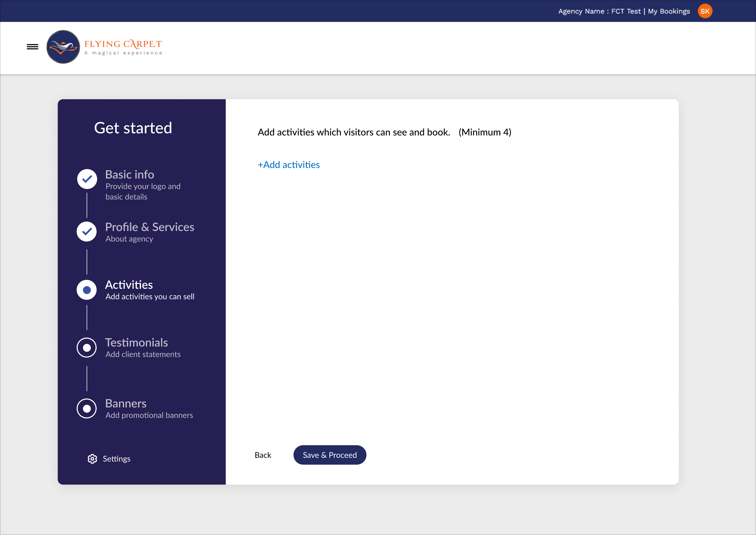Open the hamburger menu icon
The width and height of the screenshot is (756, 535).
tap(32, 47)
